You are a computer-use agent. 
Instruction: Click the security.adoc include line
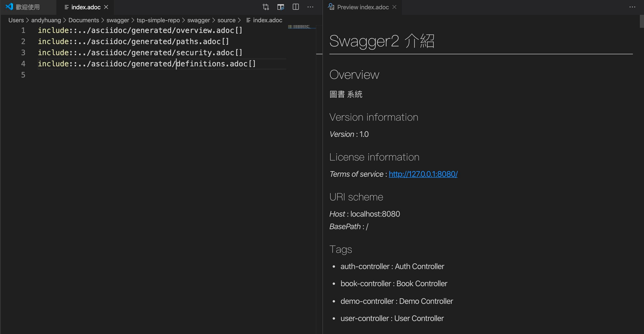pos(140,52)
